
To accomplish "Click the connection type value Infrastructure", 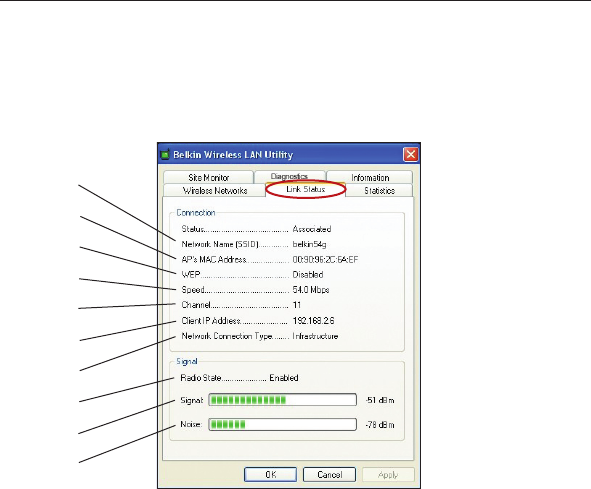I will [x=315, y=336].
